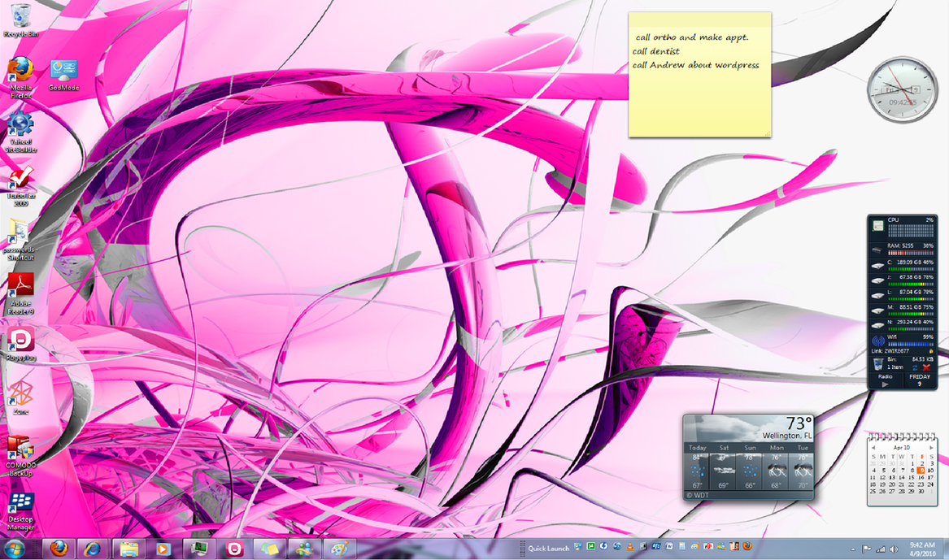Click the yellow sticky note text area

699,89
